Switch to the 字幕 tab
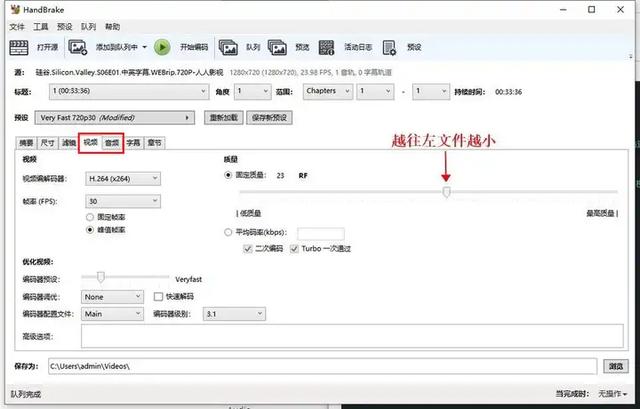This screenshot has height=409, width=640. [133, 143]
